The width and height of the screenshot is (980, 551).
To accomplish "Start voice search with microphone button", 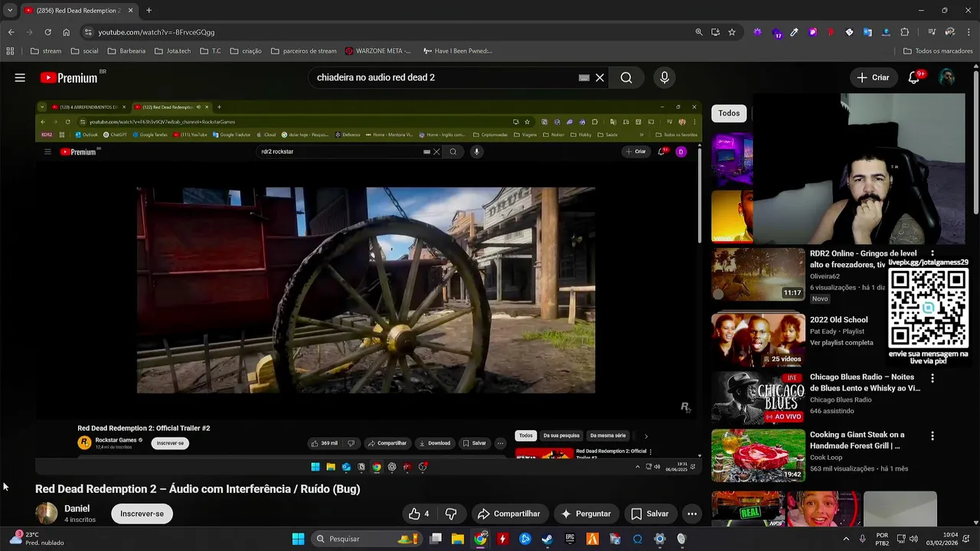I will (665, 77).
